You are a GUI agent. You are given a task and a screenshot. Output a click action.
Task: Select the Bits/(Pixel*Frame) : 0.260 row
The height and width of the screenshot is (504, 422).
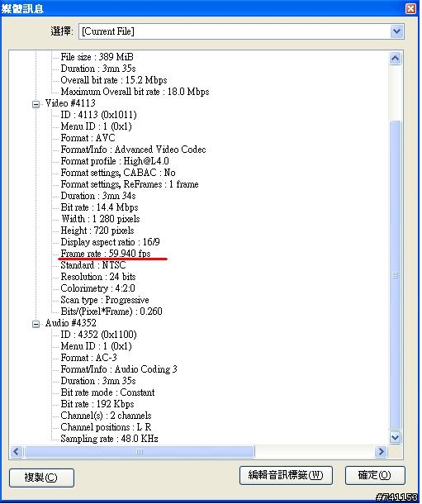111,311
